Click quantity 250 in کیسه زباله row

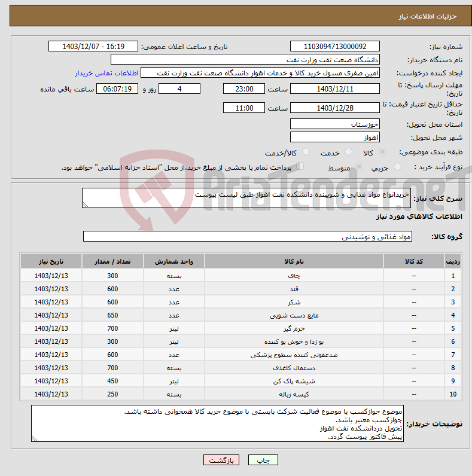point(112,394)
